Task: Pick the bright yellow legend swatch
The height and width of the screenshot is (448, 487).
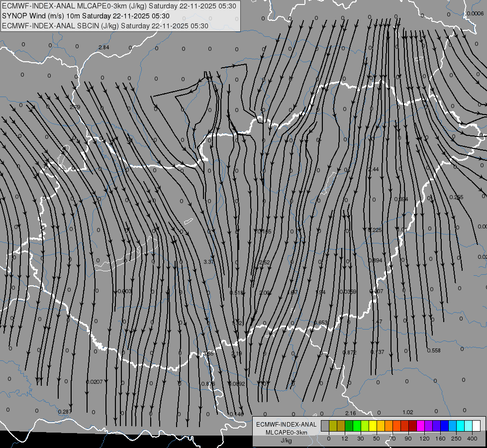Action: click(x=373, y=426)
